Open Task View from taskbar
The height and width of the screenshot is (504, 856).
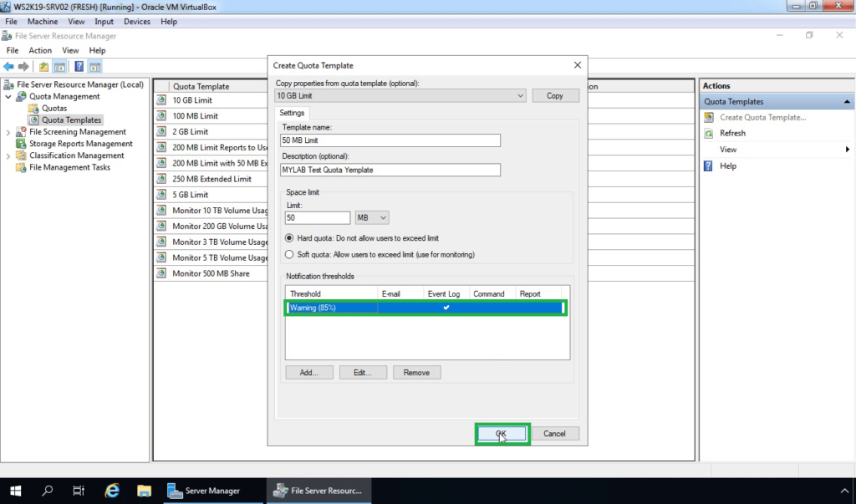(x=79, y=491)
